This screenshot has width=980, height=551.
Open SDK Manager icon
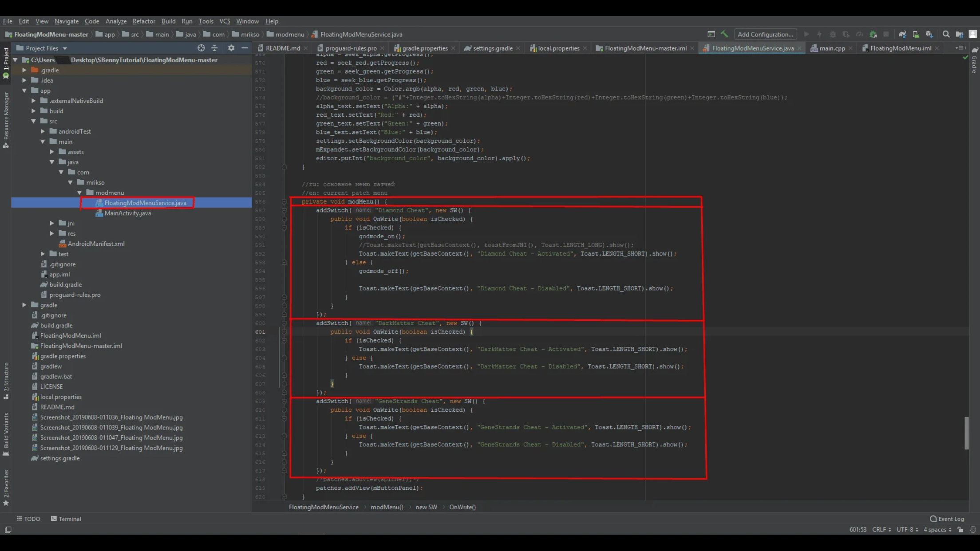click(929, 34)
